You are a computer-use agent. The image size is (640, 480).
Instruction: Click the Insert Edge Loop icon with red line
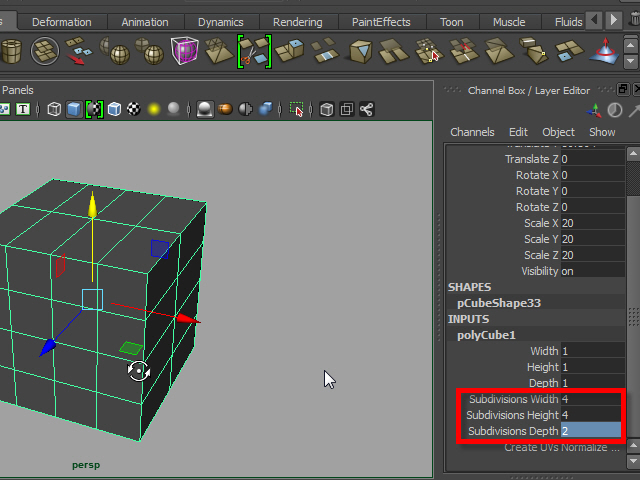(x=464, y=51)
